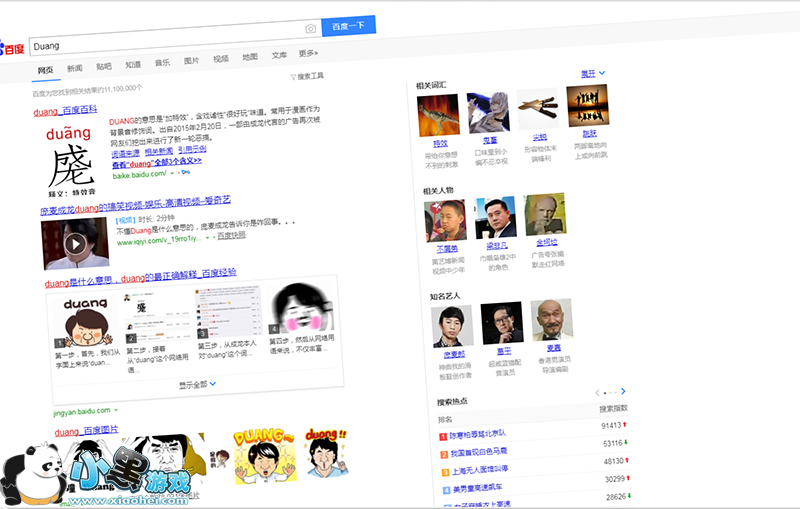Viewport: 800px width, 509px height.
Task: Click the bald old man thumbnail in 相关人物
Action: [545, 214]
